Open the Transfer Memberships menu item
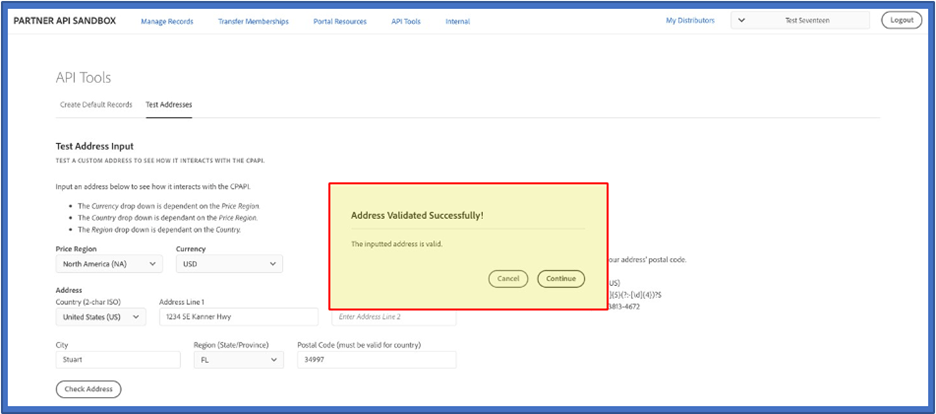This screenshot has width=936, height=414. tap(253, 21)
